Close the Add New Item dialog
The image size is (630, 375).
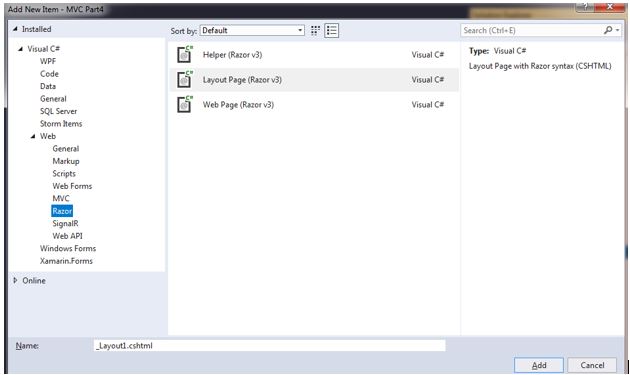click(x=610, y=7)
